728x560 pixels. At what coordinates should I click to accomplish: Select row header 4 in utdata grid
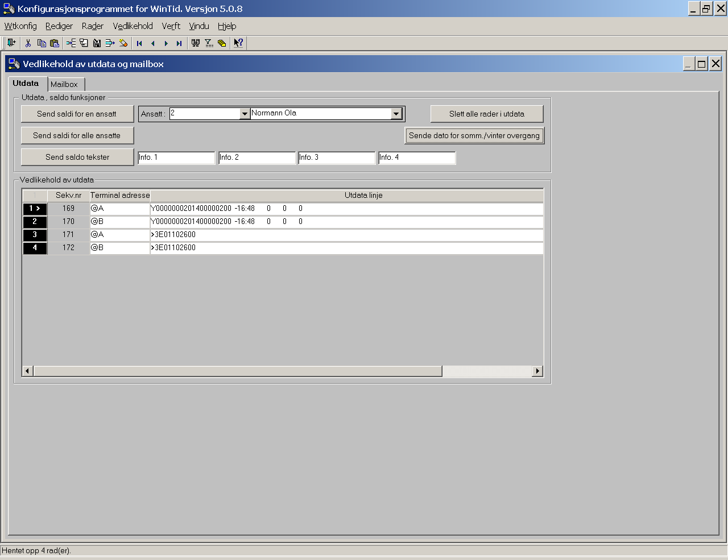[35, 248]
